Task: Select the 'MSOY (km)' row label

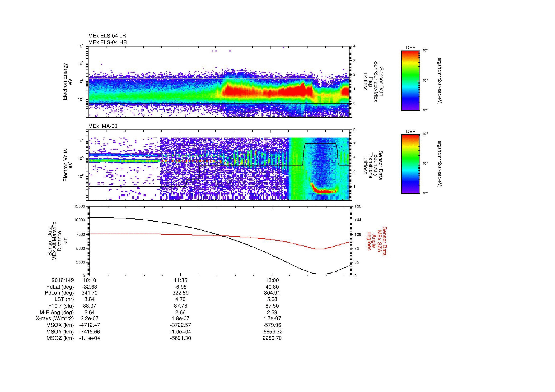Action: [60, 332]
